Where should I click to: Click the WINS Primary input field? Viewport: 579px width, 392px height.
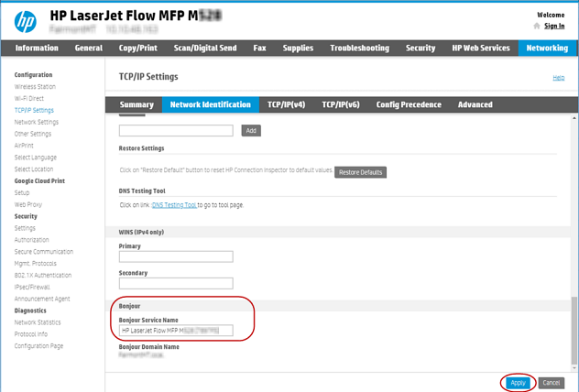coord(176,256)
